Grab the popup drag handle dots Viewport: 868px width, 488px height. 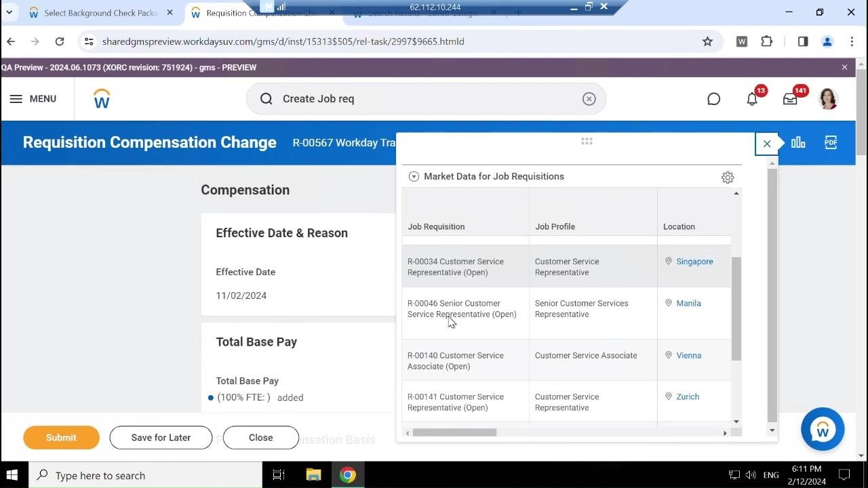[587, 141]
